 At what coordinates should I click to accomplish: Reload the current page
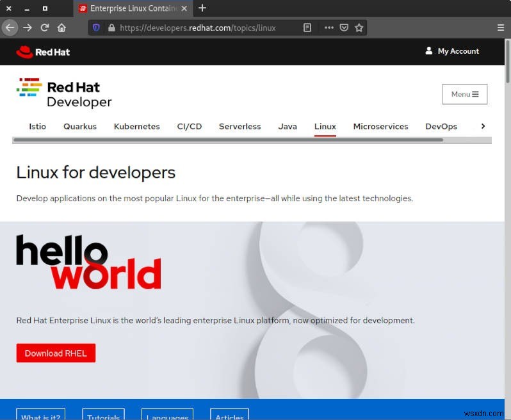(x=45, y=28)
